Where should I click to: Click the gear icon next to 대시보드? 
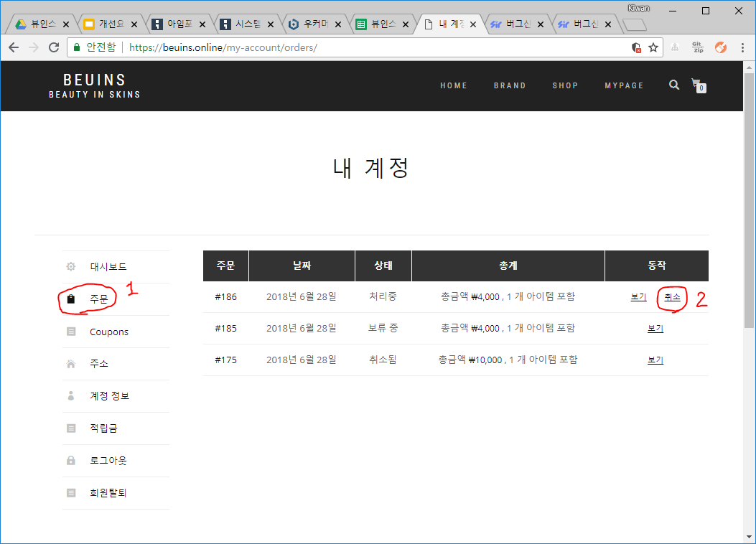71,266
